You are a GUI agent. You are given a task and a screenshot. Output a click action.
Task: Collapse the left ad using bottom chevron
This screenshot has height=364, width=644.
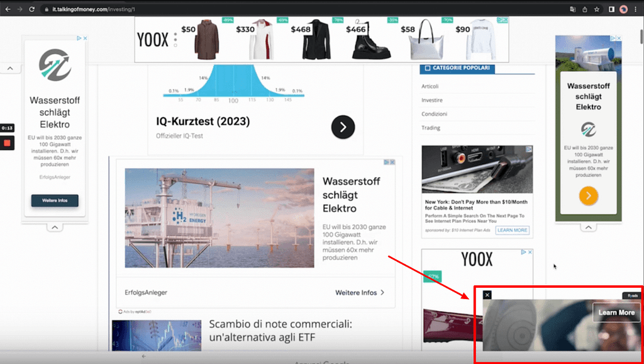[55, 227]
